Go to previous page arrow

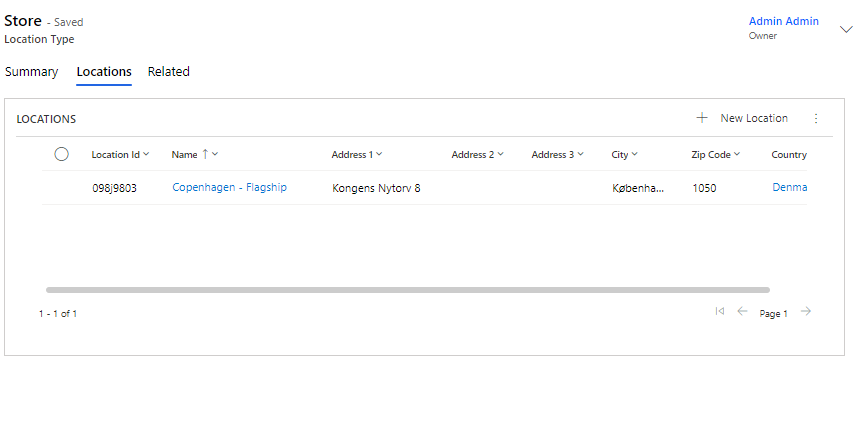742,312
